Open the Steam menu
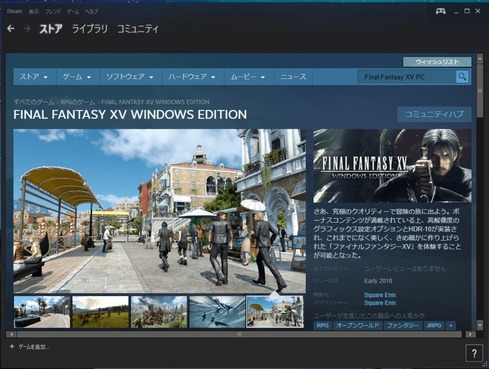Image resolution: width=489 pixels, height=369 pixels. pos(14,11)
